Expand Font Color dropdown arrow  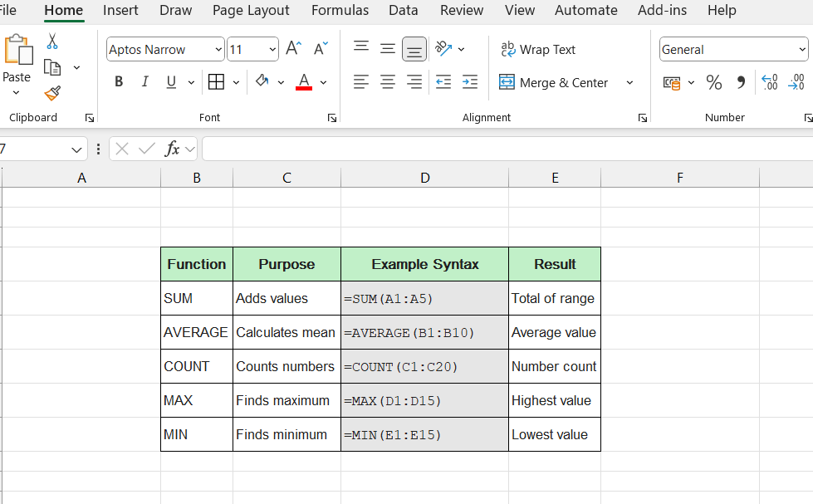(323, 82)
